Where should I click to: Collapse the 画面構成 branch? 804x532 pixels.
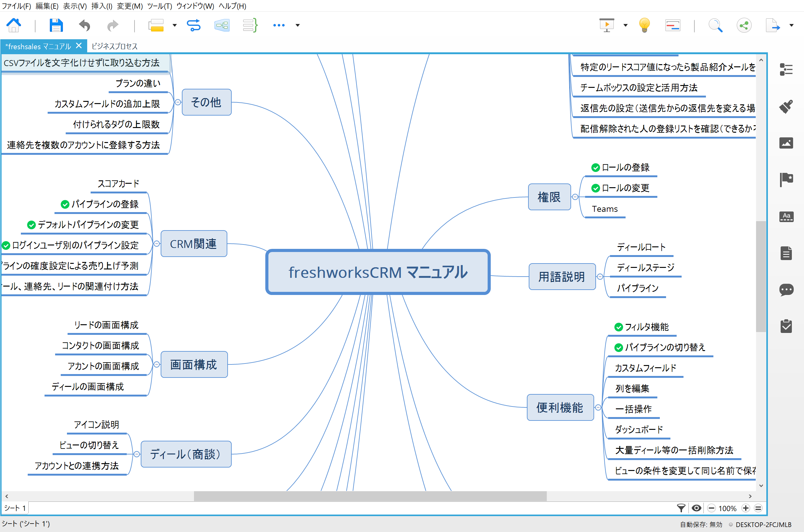[156, 364]
